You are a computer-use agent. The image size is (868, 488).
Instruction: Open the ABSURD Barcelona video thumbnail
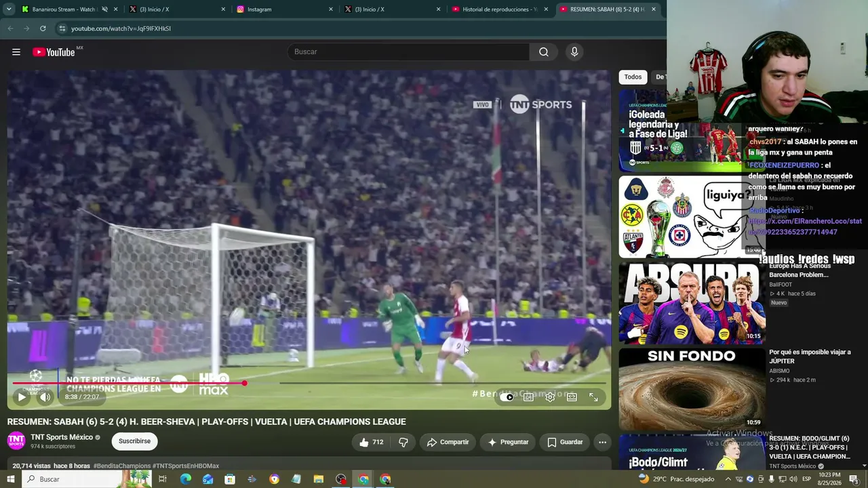[692, 303]
